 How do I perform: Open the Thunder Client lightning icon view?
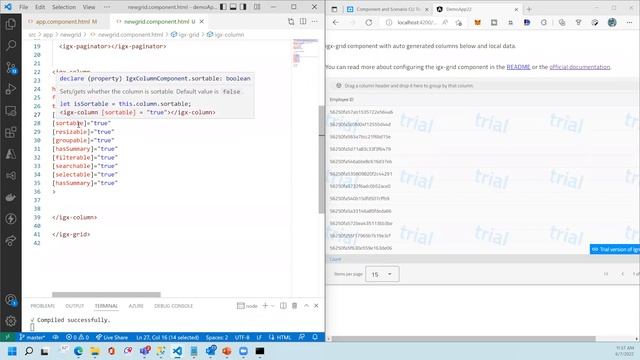point(11,219)
